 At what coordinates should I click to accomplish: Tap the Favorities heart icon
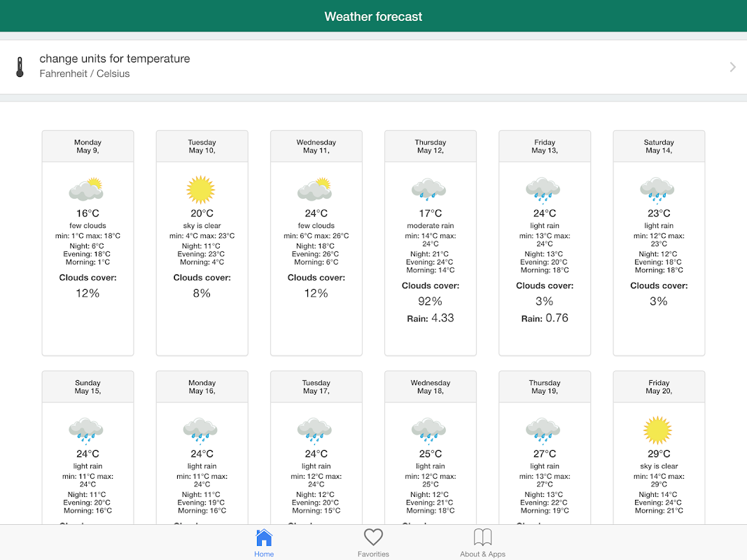(x=374, y=537)
